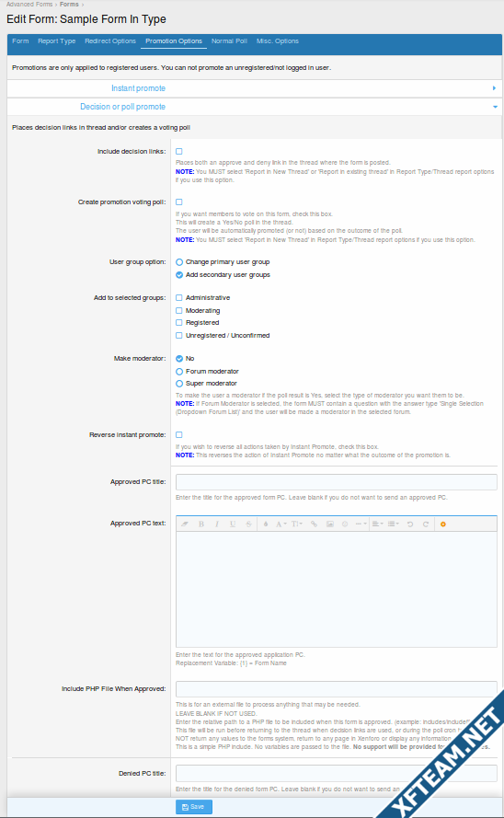
Task: Insert a link using the editor toolbar
Action: [x=314, y=524]
